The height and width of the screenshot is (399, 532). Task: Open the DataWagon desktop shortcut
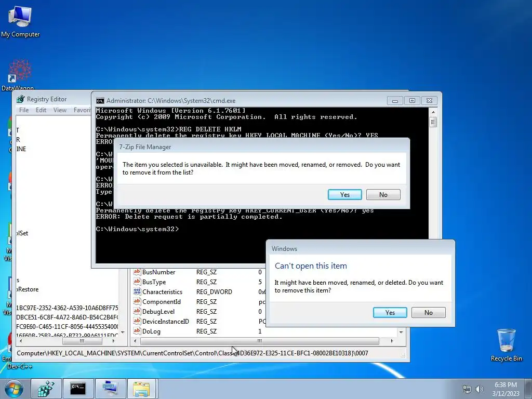click(19, 74)
